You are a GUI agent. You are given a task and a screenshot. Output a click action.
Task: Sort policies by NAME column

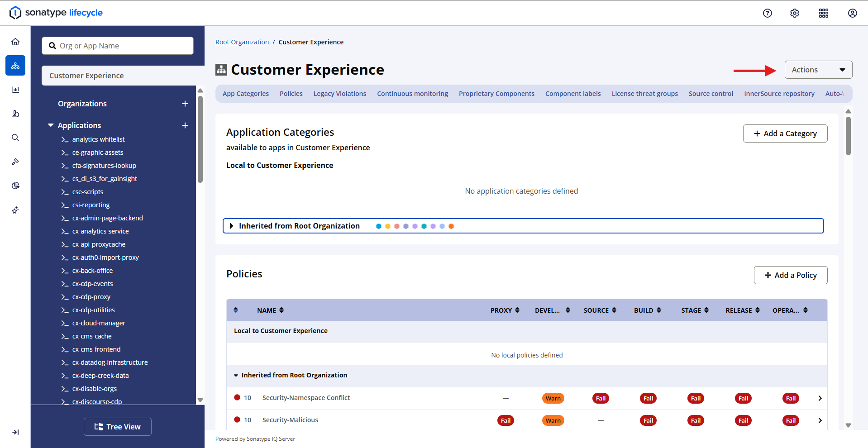coord(271,310)
